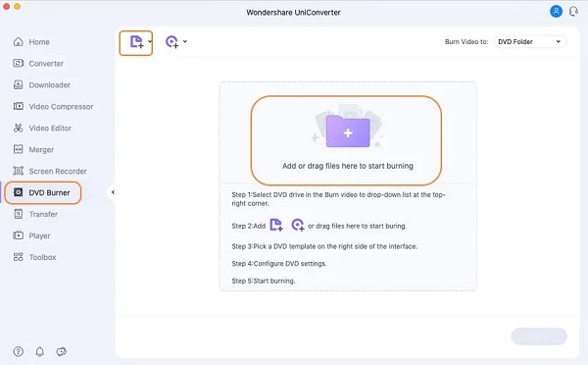Open Toolbox from sidebar
Image resolution: width=588 pixels, height=365 pixels.
point(35,257)
